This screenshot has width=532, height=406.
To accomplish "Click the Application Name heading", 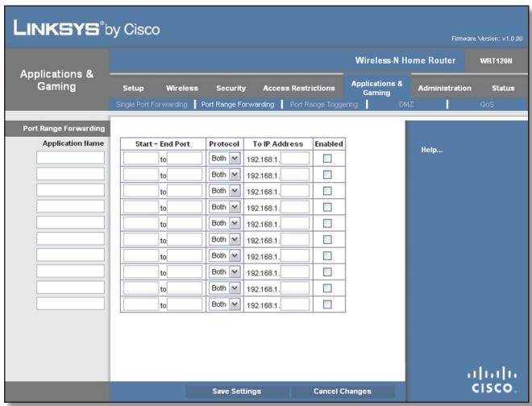I will point(73,143).
